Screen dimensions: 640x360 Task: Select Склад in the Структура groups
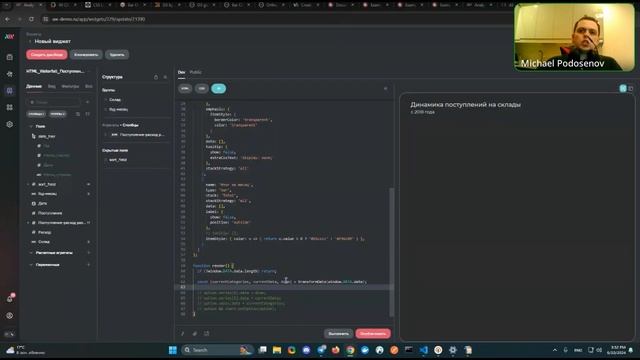click(115, 100)
